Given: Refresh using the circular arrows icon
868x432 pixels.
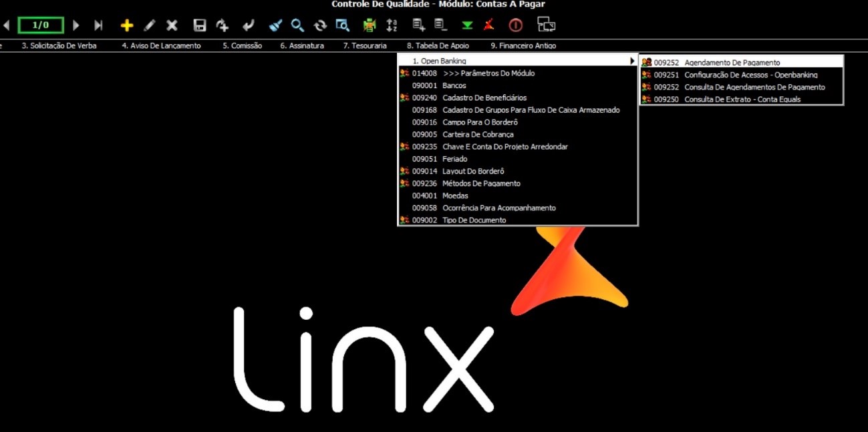Looking at the screenshot, I should [x=320, y=25].
